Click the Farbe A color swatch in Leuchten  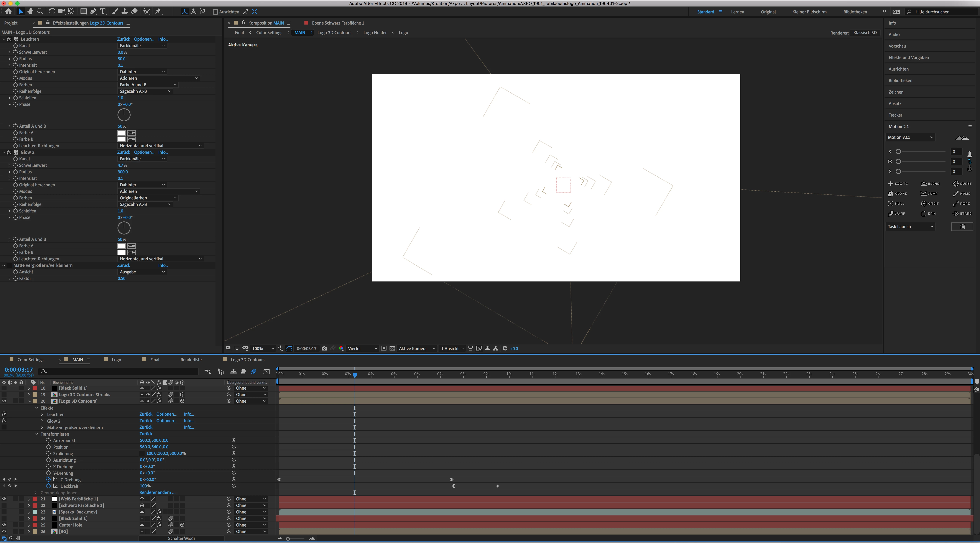(x=121, y=133)
